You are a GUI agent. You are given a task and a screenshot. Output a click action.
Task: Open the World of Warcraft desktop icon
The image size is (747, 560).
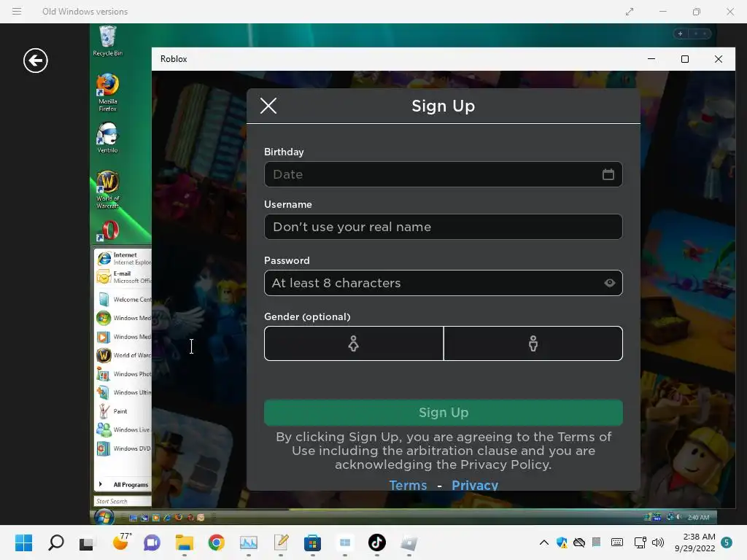coord(108,190)
